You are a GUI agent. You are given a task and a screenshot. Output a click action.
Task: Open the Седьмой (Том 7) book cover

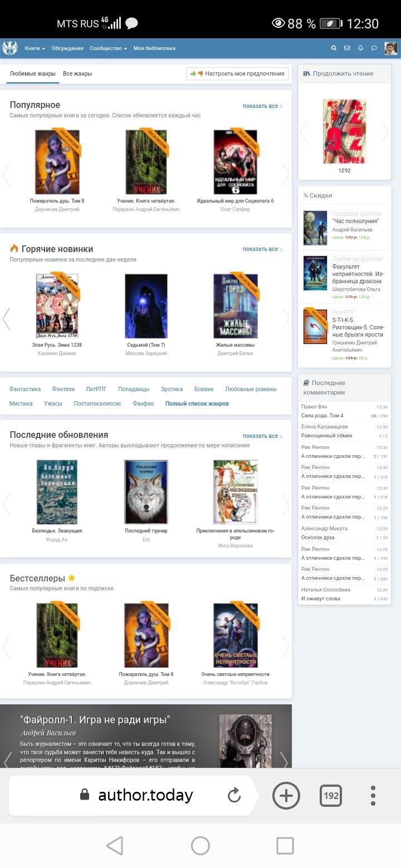(x=146, y=305)
